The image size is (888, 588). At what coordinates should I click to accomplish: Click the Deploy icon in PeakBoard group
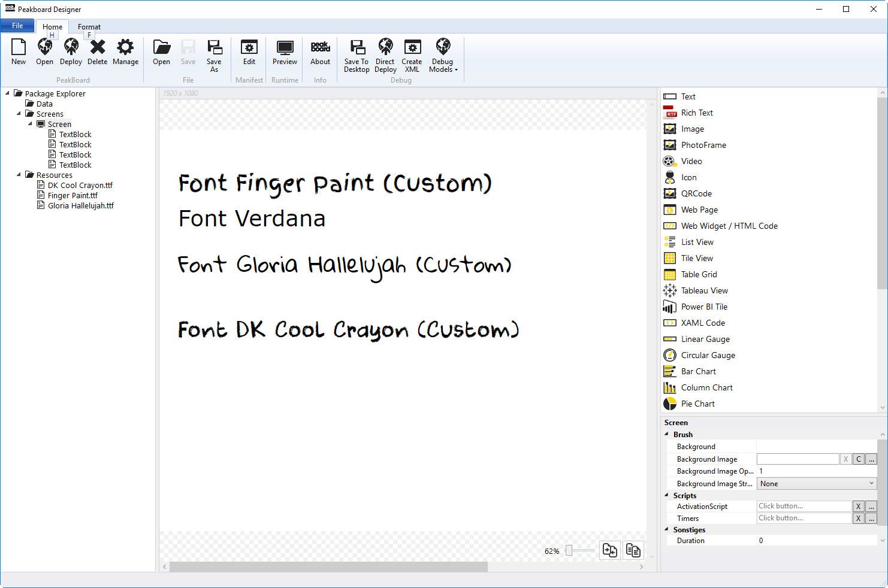(71, 47)
